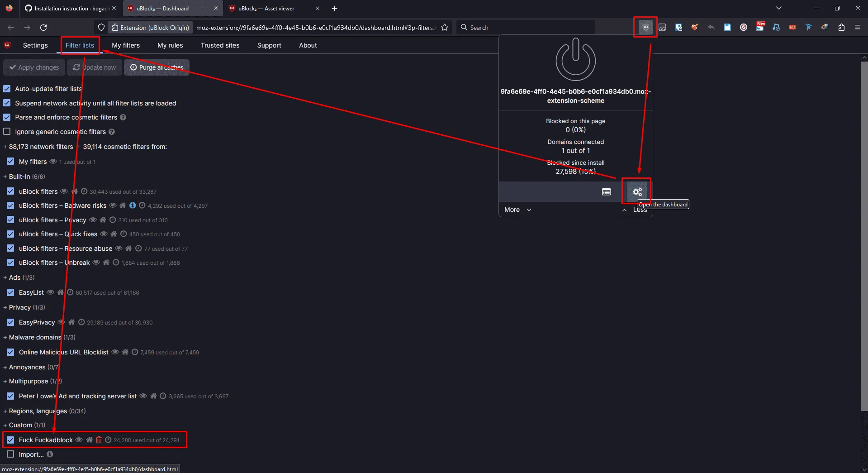Image resolution: width=868 pixels, height=473 pixels.
Task: Expand More in the uBlock popup
Action: pos(517,210)
